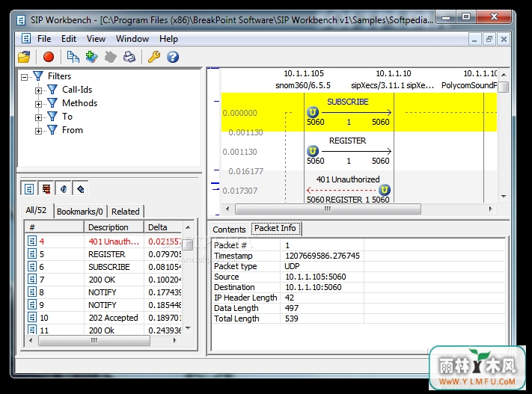The width and height of the screenshot is (532, 394).
Task: Open help with the blue question icon
Action: [173, 57]
